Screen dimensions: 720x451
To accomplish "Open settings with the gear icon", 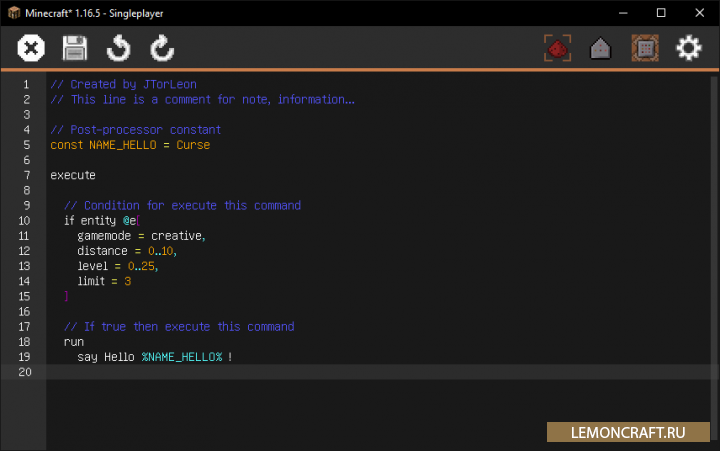I will pyautogui.click(x=688, y=48).
